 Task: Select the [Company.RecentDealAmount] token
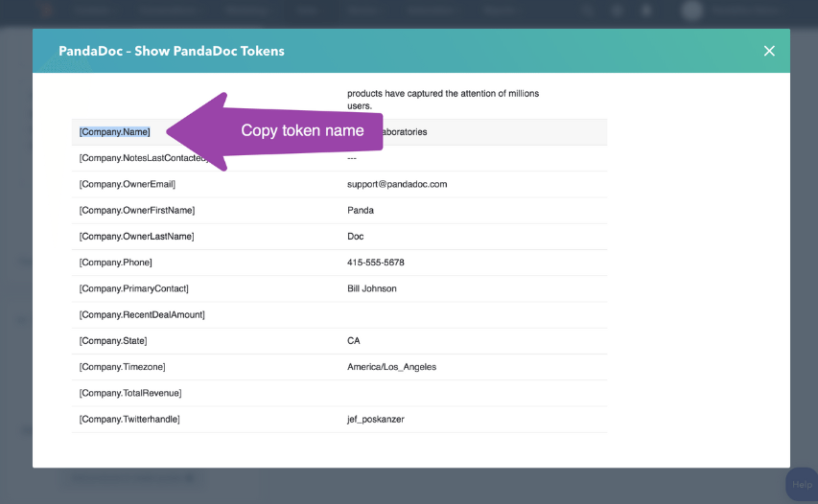142,314
